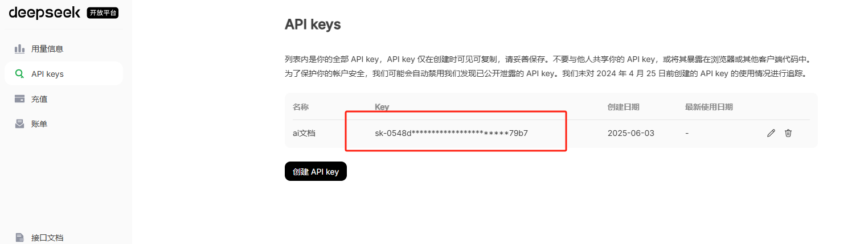Delete the ai文档 key with trash icon
Screen dimensions: 868x244
tap(788, 133)
